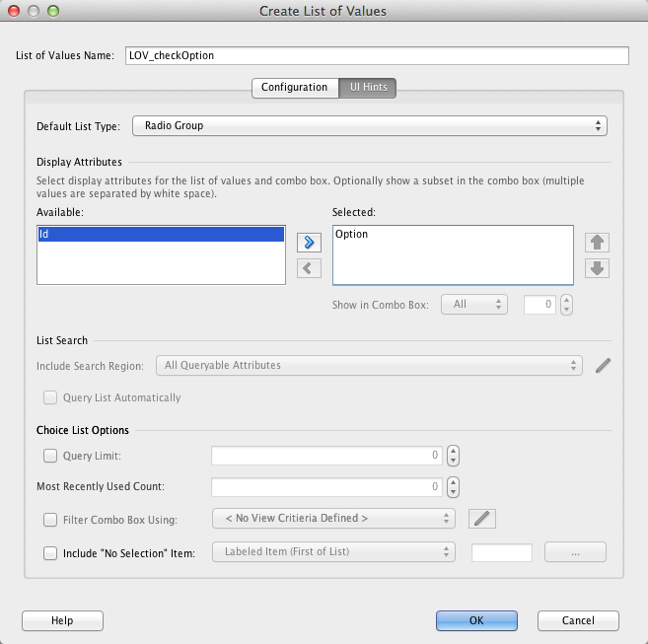Enable Query List Automatically checkbox
The height and width of the screenshot is (644, 648).
tap(50, 397)
